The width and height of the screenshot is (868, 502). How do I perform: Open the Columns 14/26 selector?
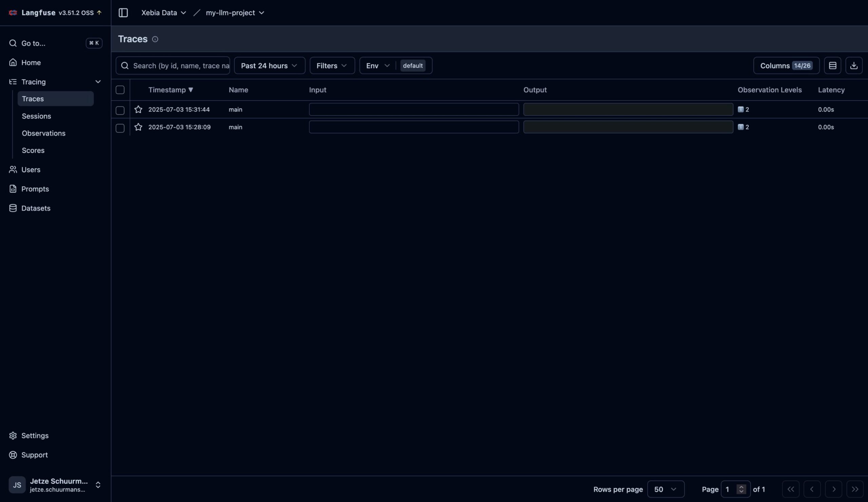click(786, 65)
